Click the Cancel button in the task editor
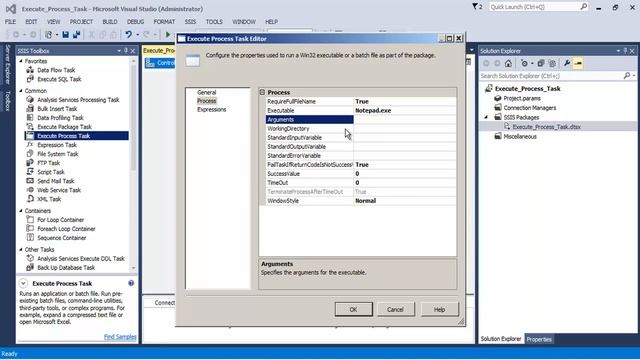The height and width of the screenshot is (360, 640). click(395, 309)
